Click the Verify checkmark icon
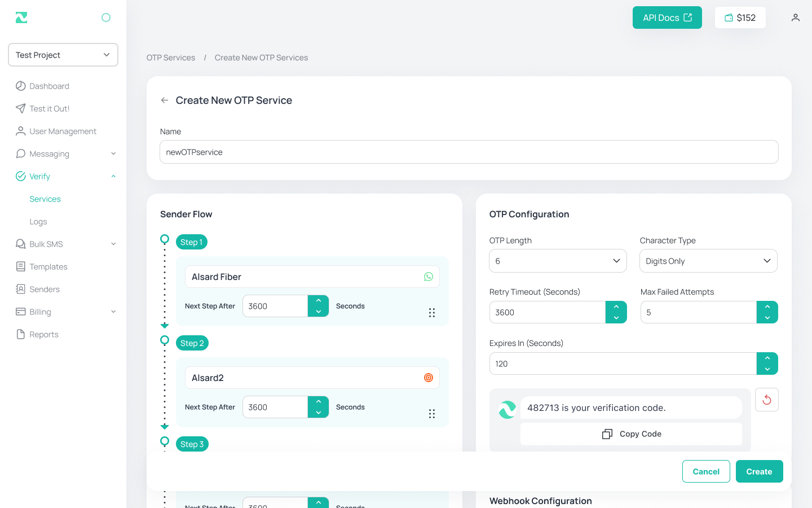Viewport: 812px width, 508px height. (20, 176)
